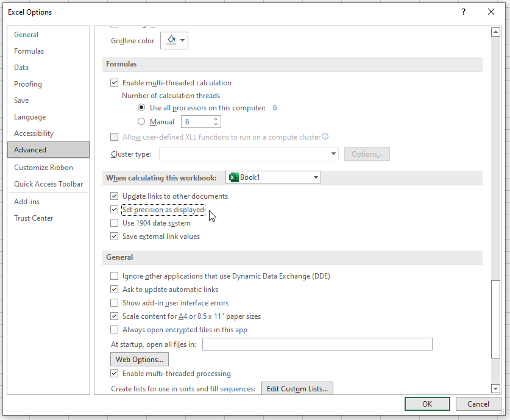Enable Ignore other applications using DDE

click(x=114, y=276)
